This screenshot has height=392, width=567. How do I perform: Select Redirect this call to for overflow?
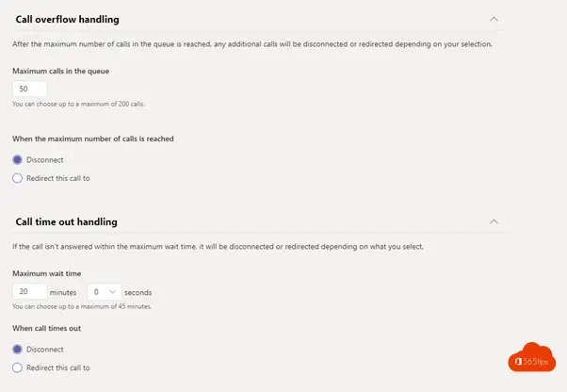17,178
